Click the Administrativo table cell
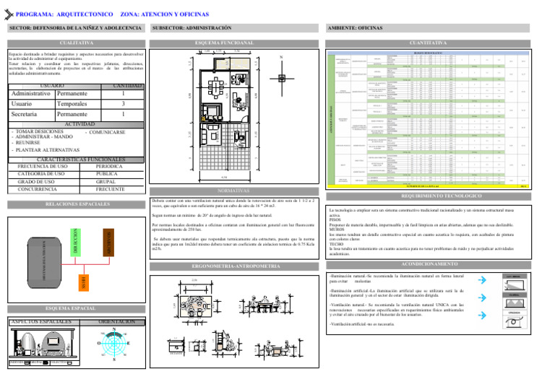The width and height of the screenshot is (555, 392). (31, 94)
